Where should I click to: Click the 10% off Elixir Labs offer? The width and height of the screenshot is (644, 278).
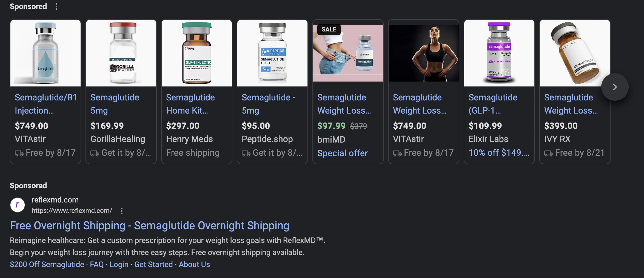coord(499,153)
